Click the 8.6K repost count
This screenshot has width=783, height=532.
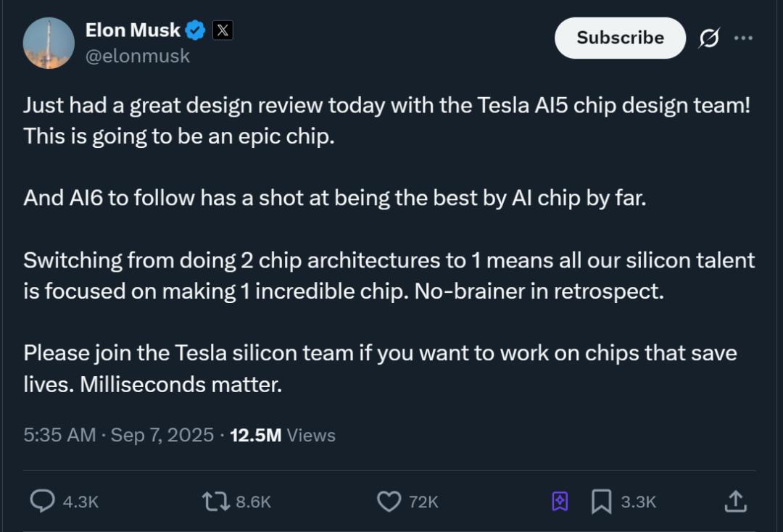[254, 502]
